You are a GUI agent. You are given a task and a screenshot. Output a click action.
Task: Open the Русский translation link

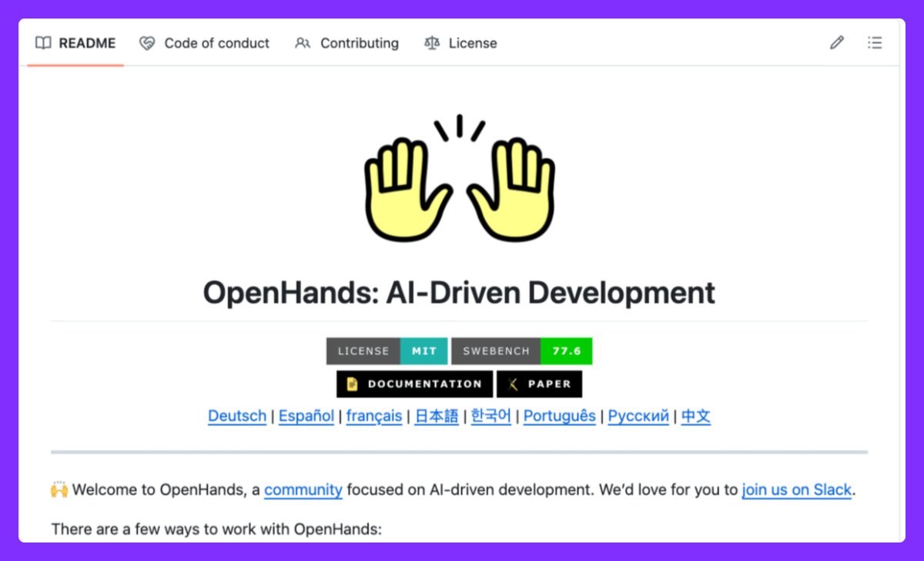tap(638, 416)
